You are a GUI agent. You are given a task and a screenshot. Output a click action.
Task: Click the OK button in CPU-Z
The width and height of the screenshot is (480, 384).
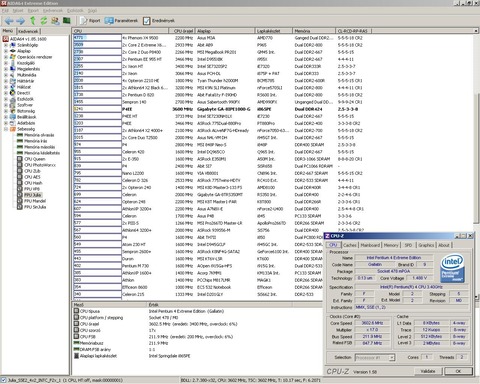(459, 371)
